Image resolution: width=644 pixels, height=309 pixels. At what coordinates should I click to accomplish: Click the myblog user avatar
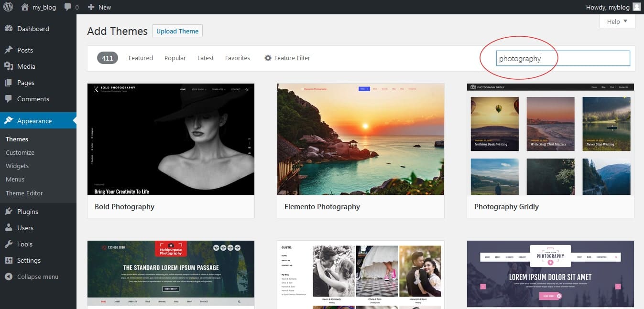coord(636,7)
